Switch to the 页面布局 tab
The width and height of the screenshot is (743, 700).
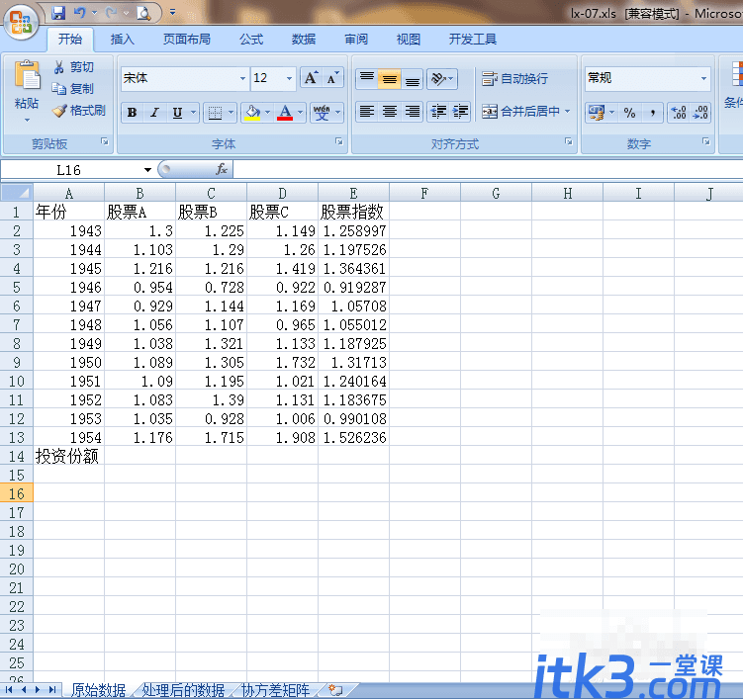coord(187,40)
